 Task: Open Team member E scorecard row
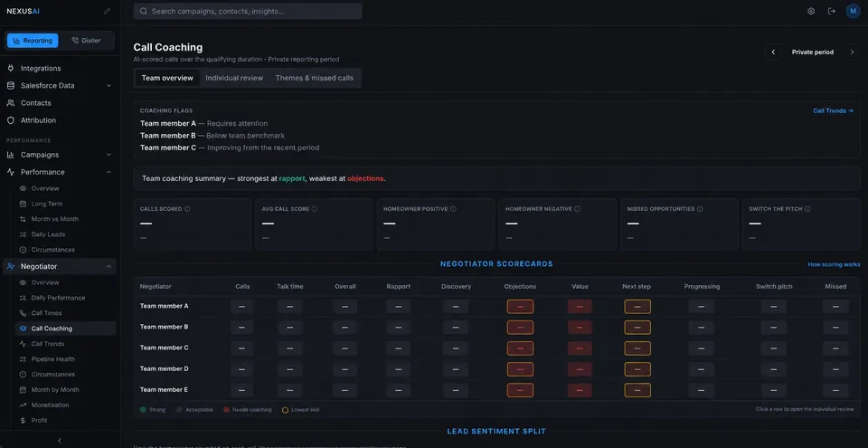tap(496, 390)
